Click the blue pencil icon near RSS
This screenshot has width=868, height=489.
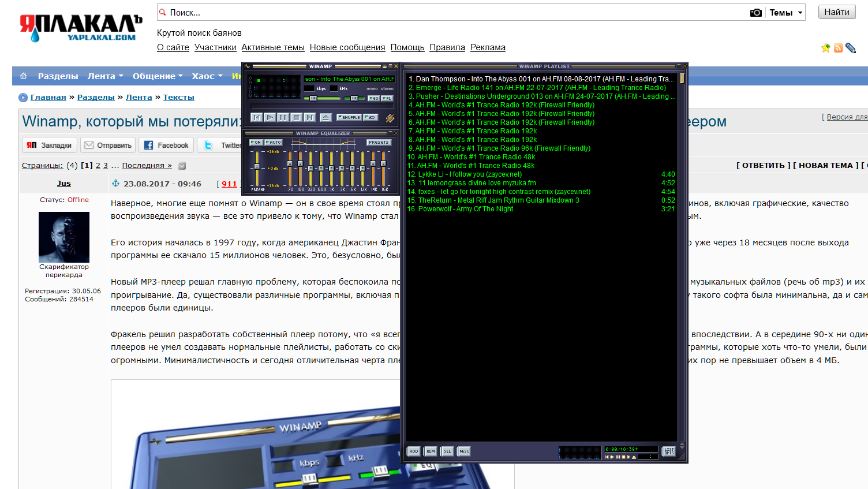pyautogui.click(x=851, y=48)
